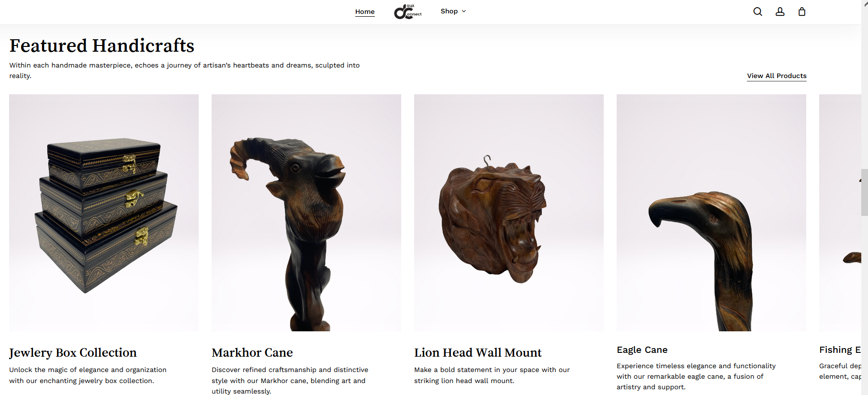Select the Markhor cane product image
This screenshot has width=868, height=395.
coord(306,213)
